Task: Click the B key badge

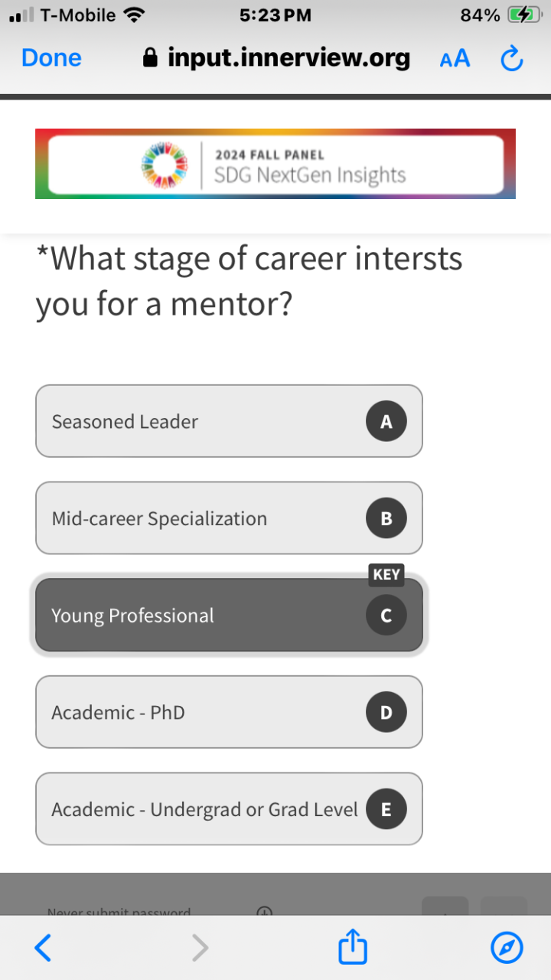Action: click(x=386, y=518)
